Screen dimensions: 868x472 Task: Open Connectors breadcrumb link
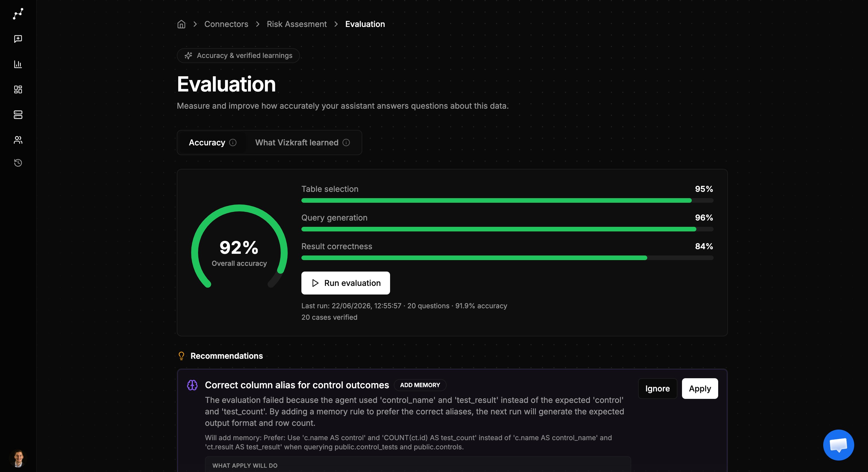(x=226, y=24)
